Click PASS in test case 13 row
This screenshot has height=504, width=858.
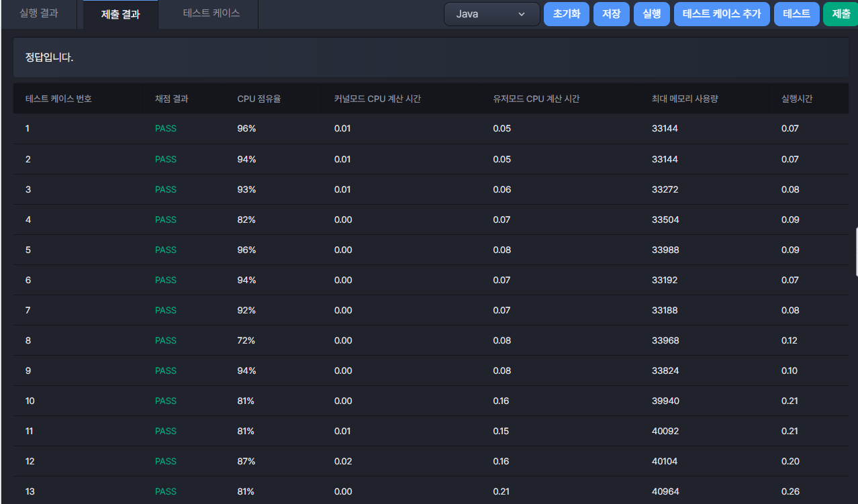click(166, 491)
